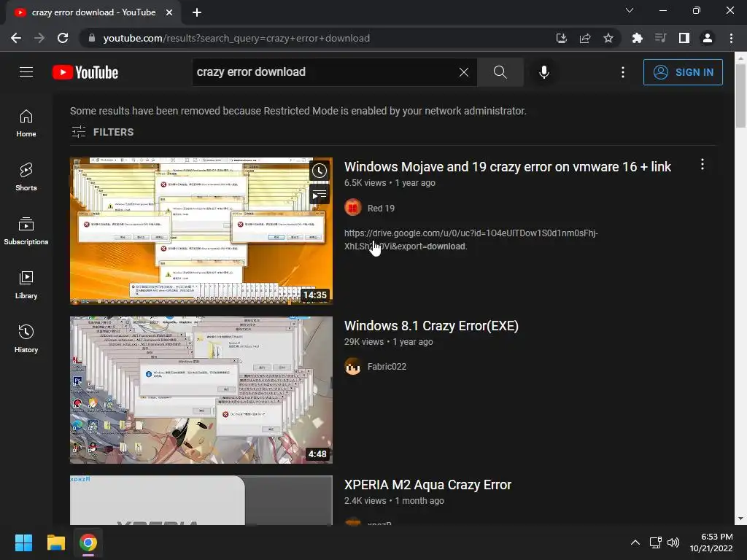
Task: Open the YouTube hamburger guide menu
Action: (x=26, y=72)
